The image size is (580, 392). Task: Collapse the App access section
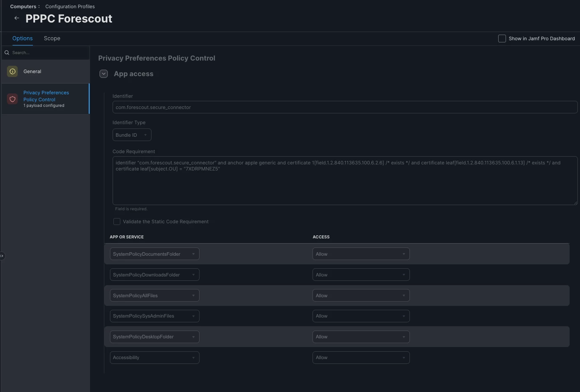[103, 74]
